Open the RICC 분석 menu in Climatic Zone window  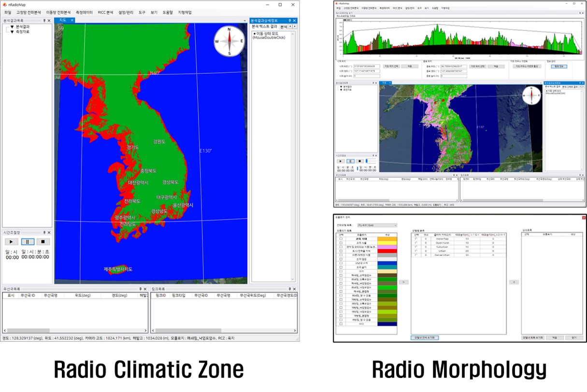(105, 12)
